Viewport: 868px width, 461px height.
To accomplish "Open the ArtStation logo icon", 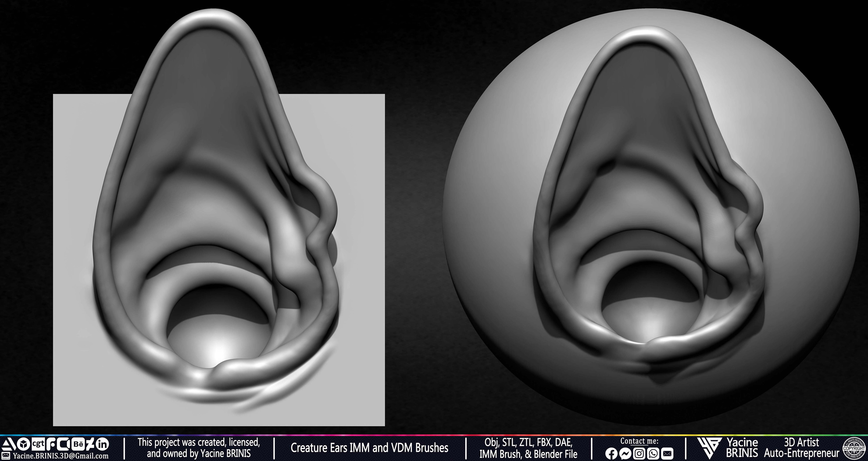I will point(9,444).
